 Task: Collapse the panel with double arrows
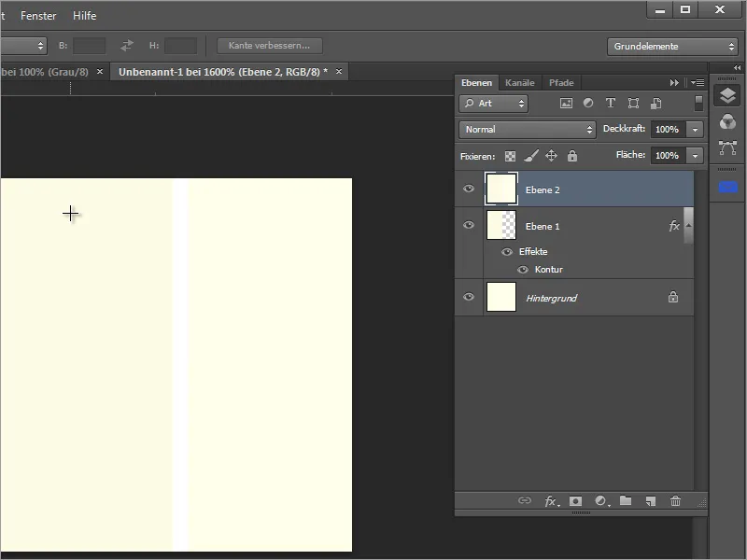click(674, 82)
